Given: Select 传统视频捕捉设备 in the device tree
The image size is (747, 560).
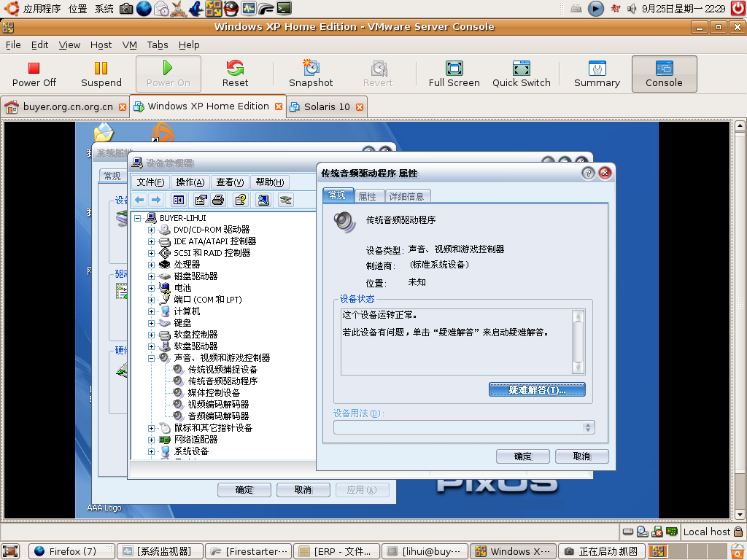Looking at the screenshot, I should 222,370.
